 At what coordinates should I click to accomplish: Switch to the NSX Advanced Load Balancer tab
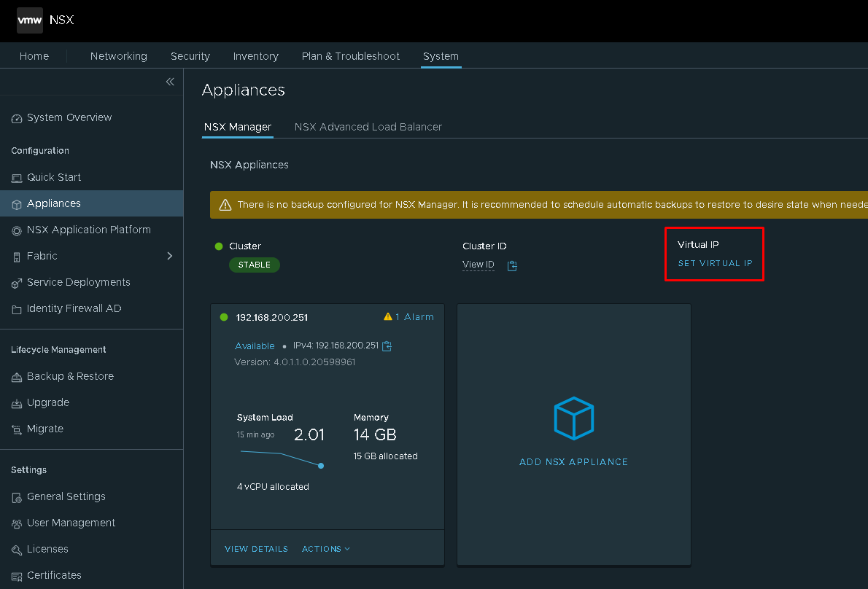(368, 127)
